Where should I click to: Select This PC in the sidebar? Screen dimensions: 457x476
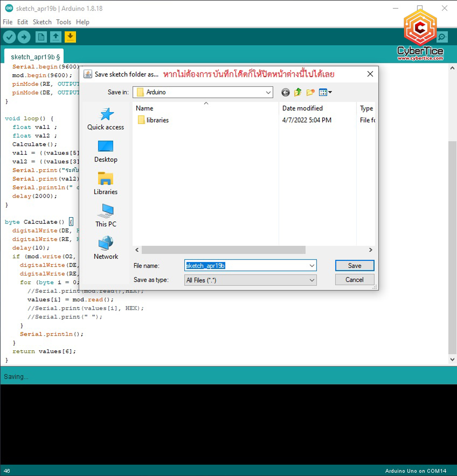[x=106, y=216]
